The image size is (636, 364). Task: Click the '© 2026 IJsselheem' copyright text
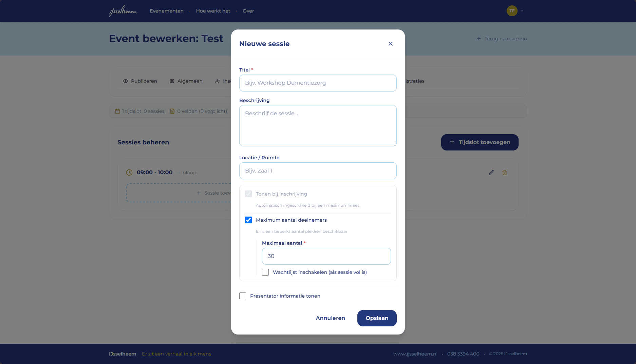[508, 354]
